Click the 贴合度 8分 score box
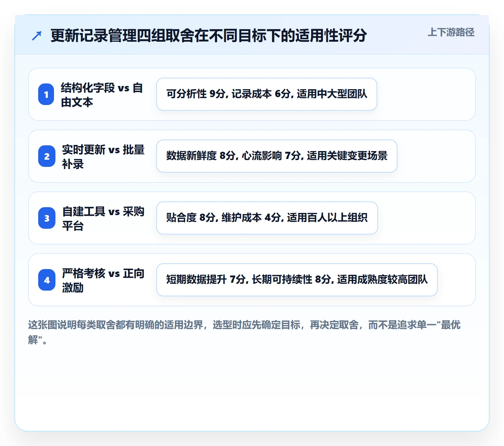The width and height of the screenshot is (504, 446). click(267, 218)
